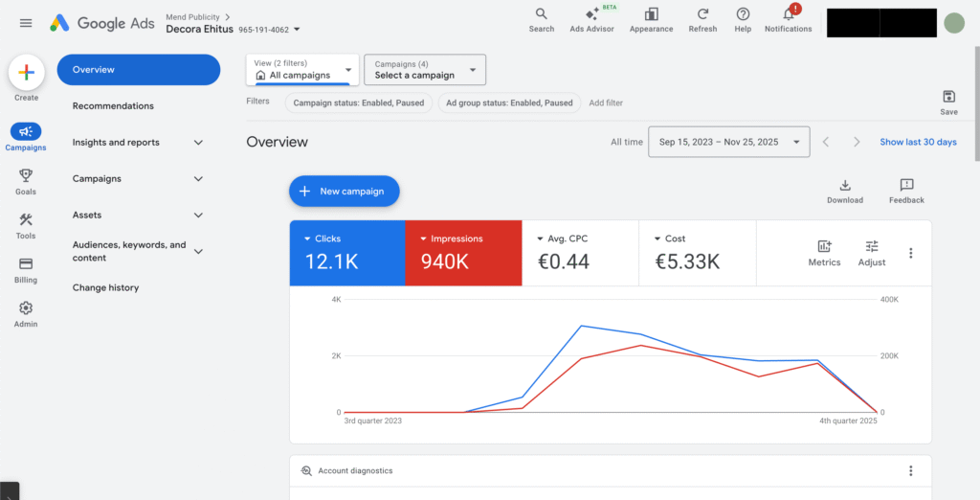This screenshot has width=980, height=500.
Task: Click the New campaign button
Action: [x=344, y=192]
